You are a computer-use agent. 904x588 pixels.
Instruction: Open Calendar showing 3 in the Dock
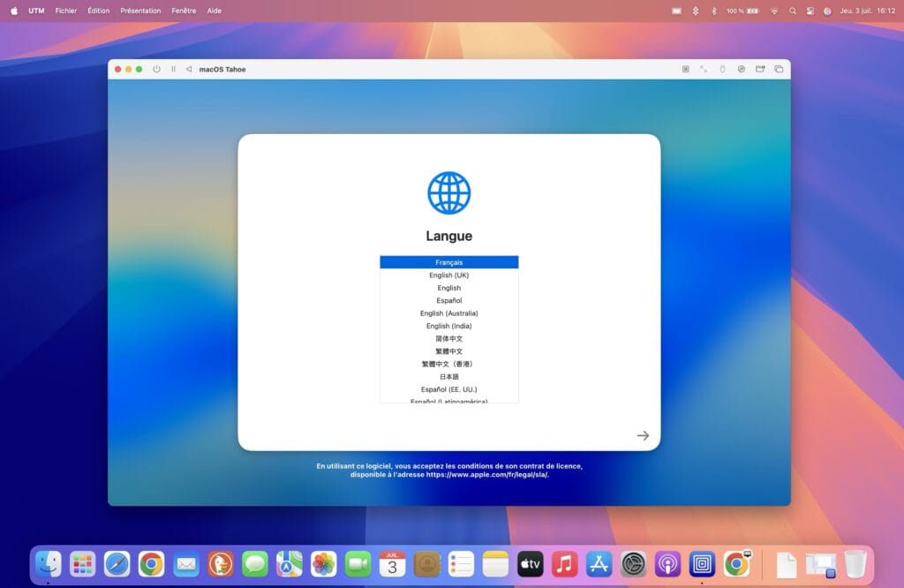coord(392,564)
